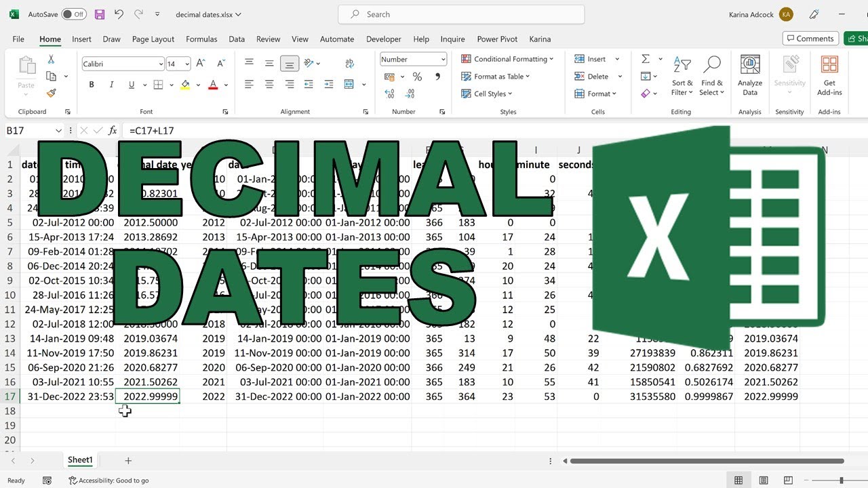This screenshot has width=868, height=488.
Task: Click Insert Function fx icon
Action: 113,130
